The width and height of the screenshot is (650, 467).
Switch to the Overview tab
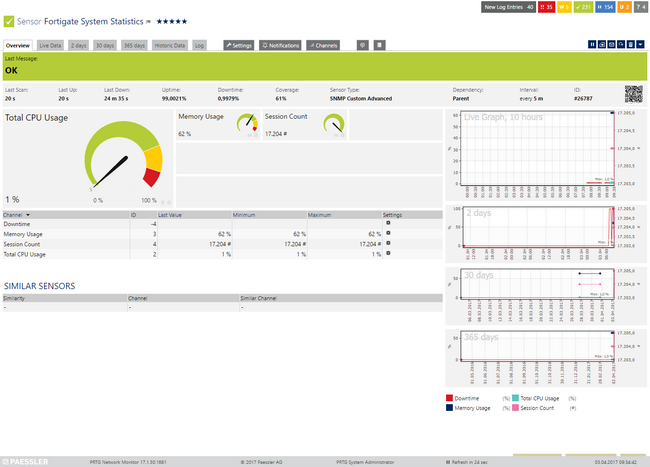18,46
